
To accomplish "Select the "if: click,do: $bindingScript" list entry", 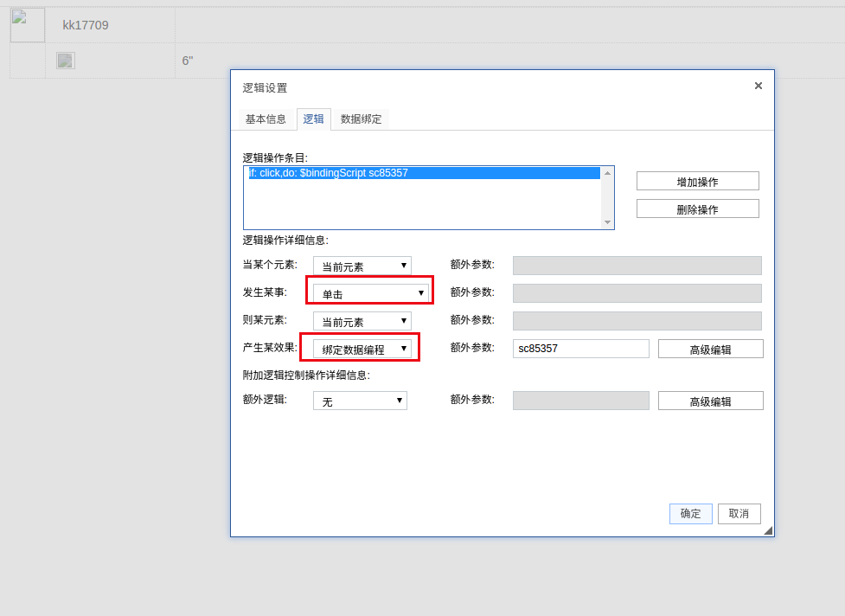I will (x=422, y=173).
